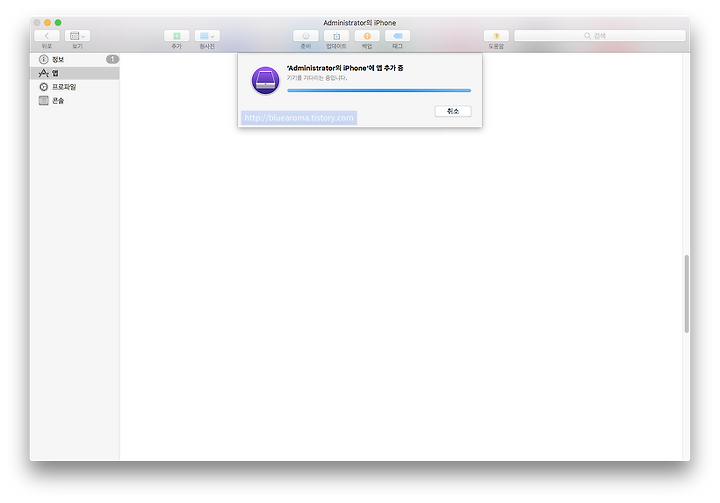Select the 앱 sidebar item
Viewport: 720px width, 503px height.
75,73
